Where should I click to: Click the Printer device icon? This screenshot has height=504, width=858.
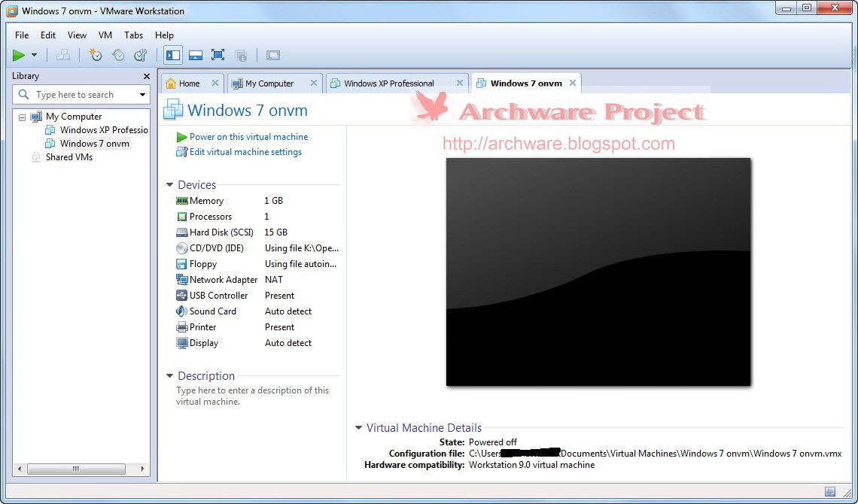[x=181, y=327]
